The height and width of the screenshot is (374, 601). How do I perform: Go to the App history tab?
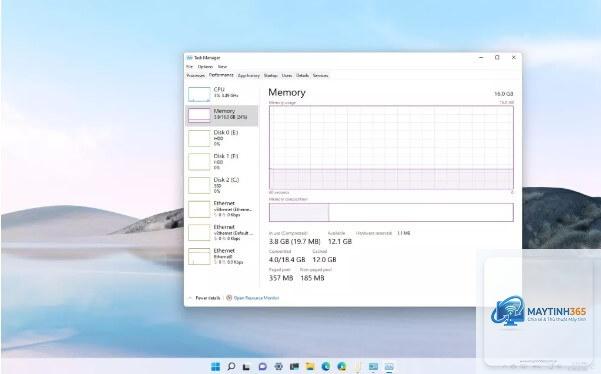coord(249,76)
